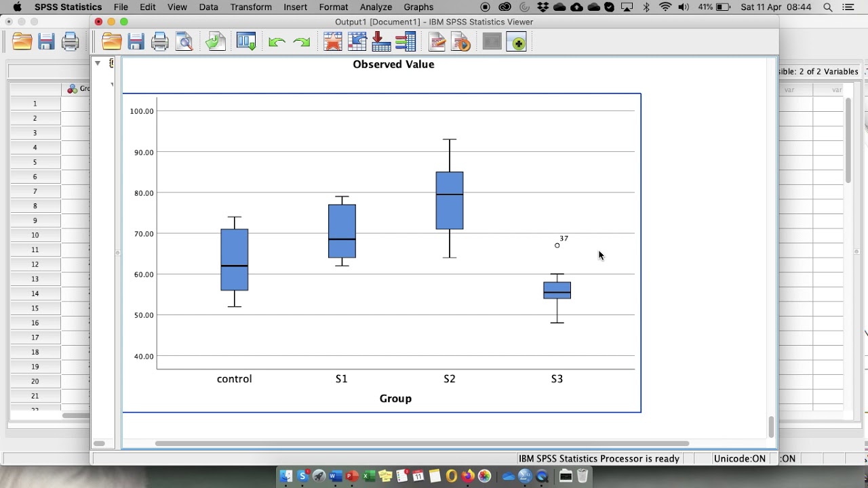Click the Go to Case icon
This screenshot has height=488, width=868.
357,42
